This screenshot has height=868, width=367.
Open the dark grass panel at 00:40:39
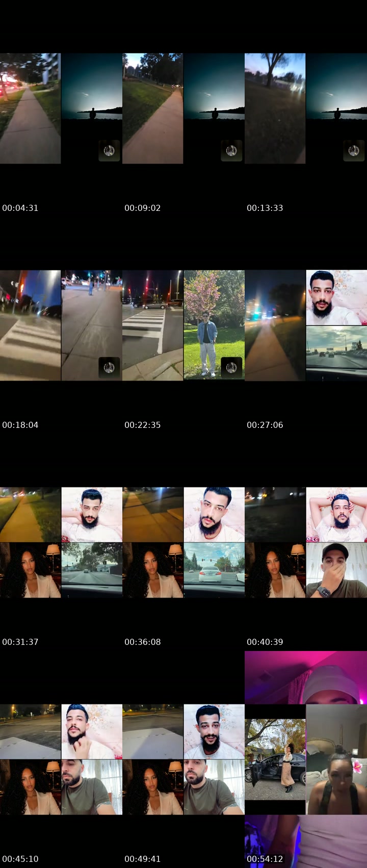275,514
